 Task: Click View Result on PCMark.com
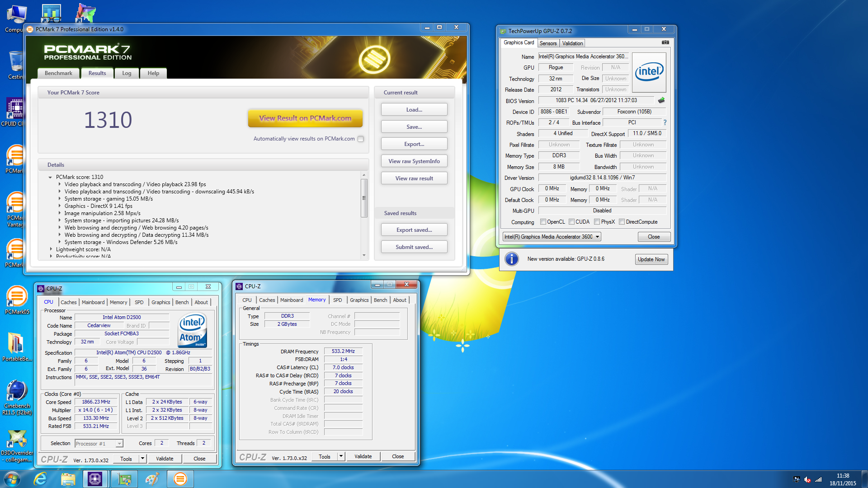[305, 118]
